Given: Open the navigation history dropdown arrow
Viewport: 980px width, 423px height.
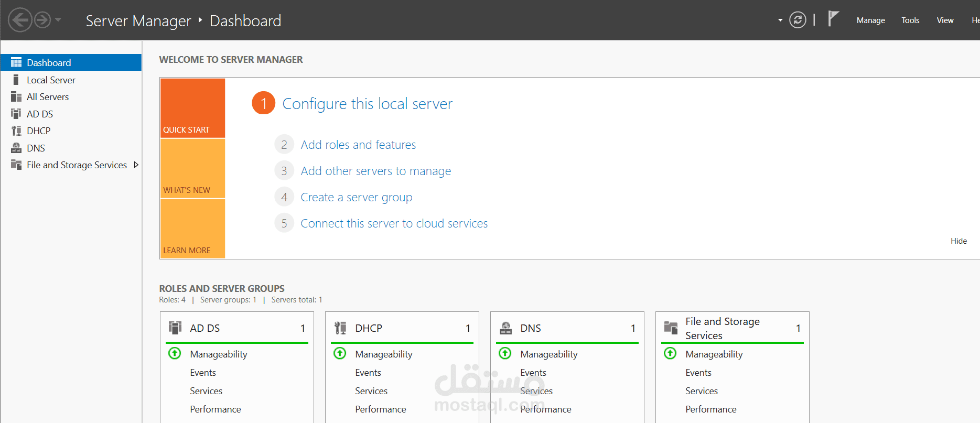Looking at the screenshot, I should (58, 20).
